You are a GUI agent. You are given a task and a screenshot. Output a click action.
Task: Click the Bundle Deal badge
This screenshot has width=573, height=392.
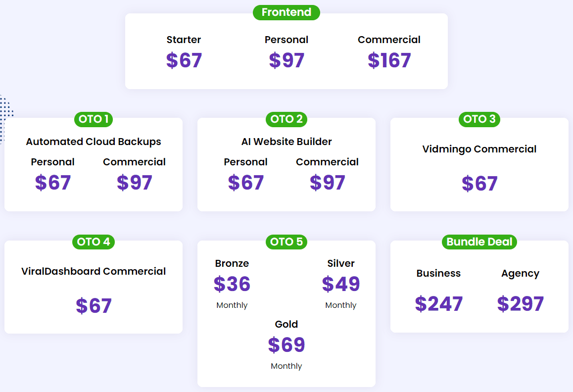[479, 242]
